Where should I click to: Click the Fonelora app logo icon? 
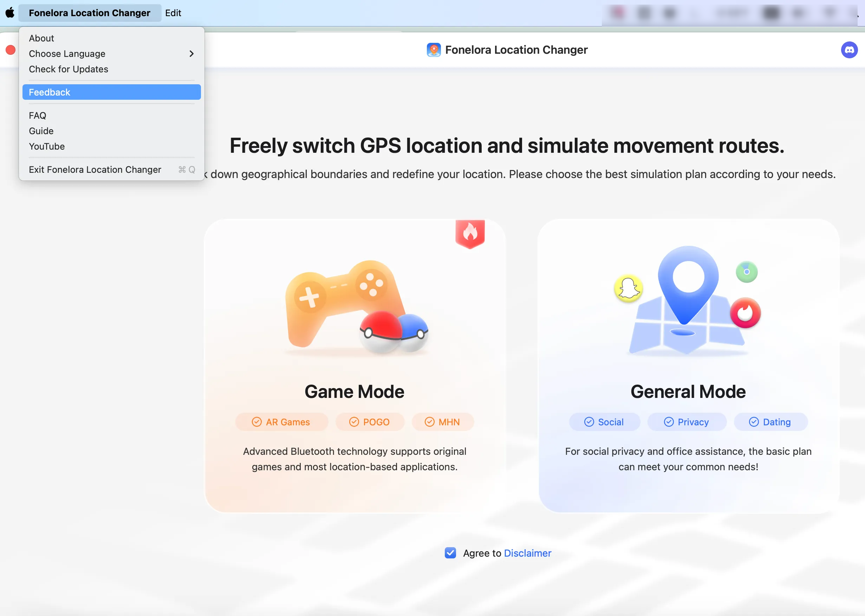click(x=433, y=50)
